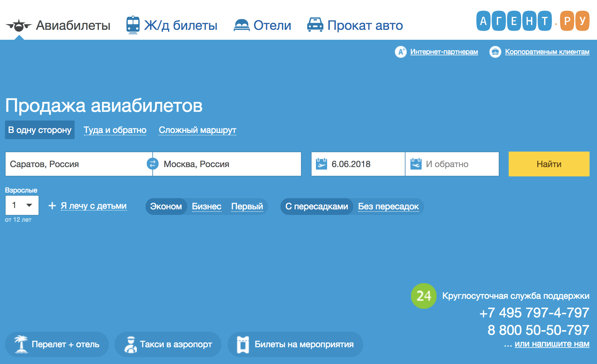Click the phone number +7 495 797-4-797

pos(534,312)
